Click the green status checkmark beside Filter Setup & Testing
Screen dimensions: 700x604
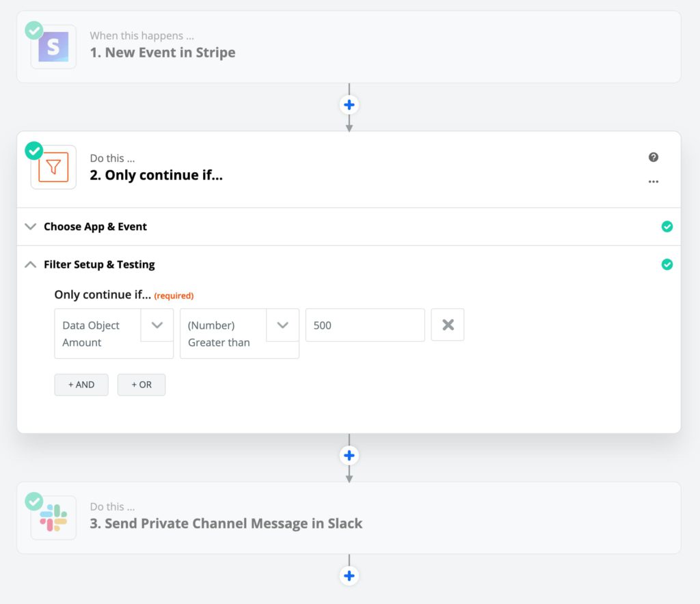coord(668,264)
